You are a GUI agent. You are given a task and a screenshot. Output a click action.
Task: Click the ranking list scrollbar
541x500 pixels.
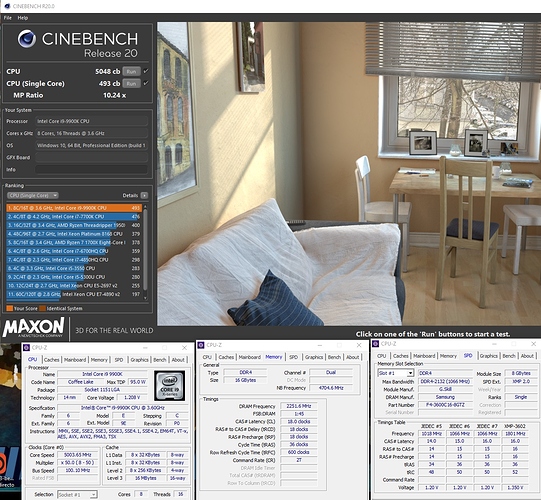[145, 249]
